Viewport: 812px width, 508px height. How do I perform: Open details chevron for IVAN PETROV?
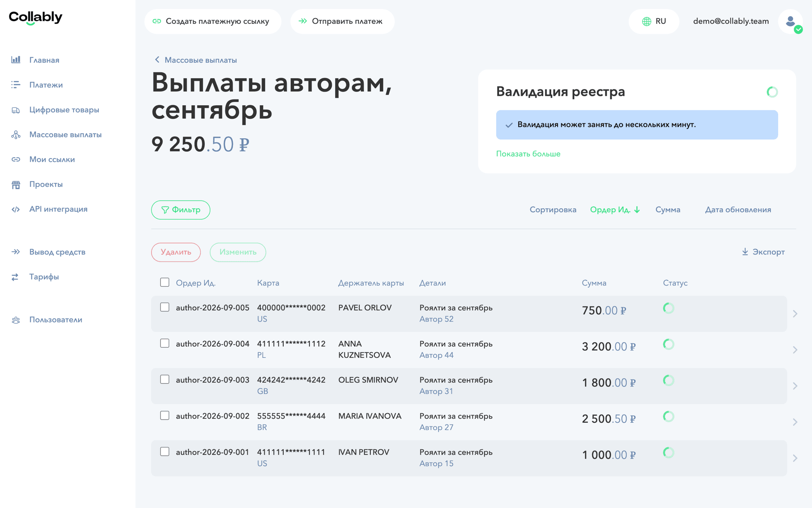point(795,458)
